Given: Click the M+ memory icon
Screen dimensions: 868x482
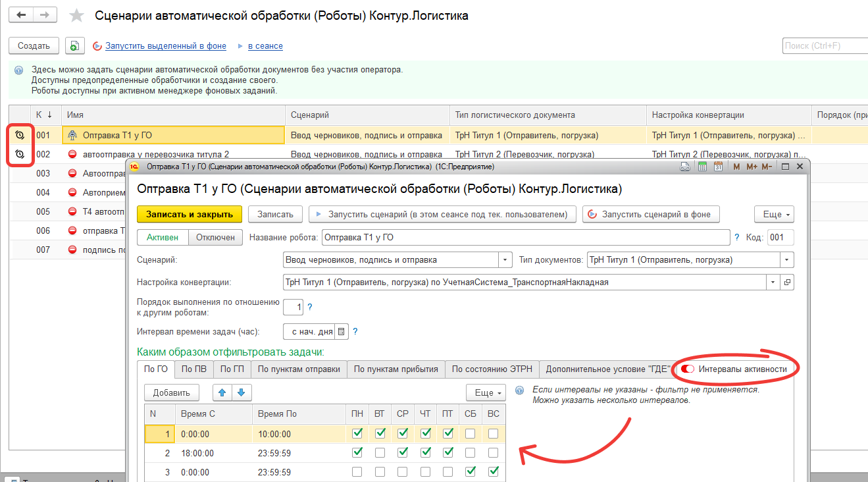Looking at the screenshot, I should (752, 167).
